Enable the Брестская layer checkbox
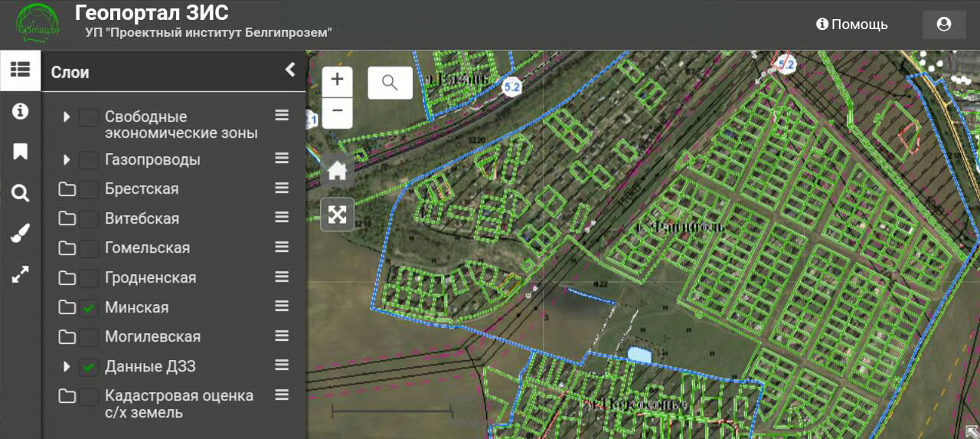 (x=89, y=189)
